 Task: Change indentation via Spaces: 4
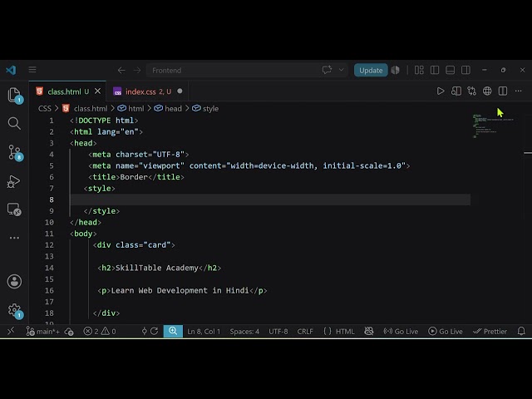tap(244, 332)
